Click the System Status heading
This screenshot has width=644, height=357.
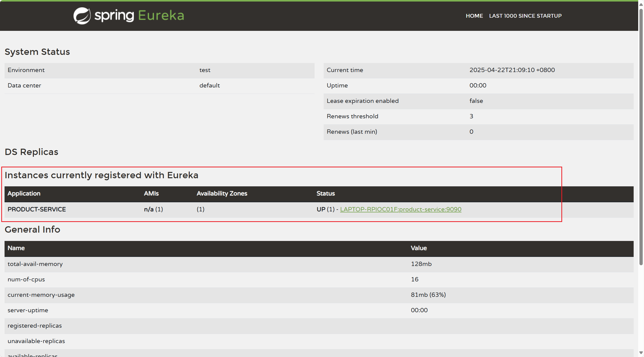click(x=37, y=52)
